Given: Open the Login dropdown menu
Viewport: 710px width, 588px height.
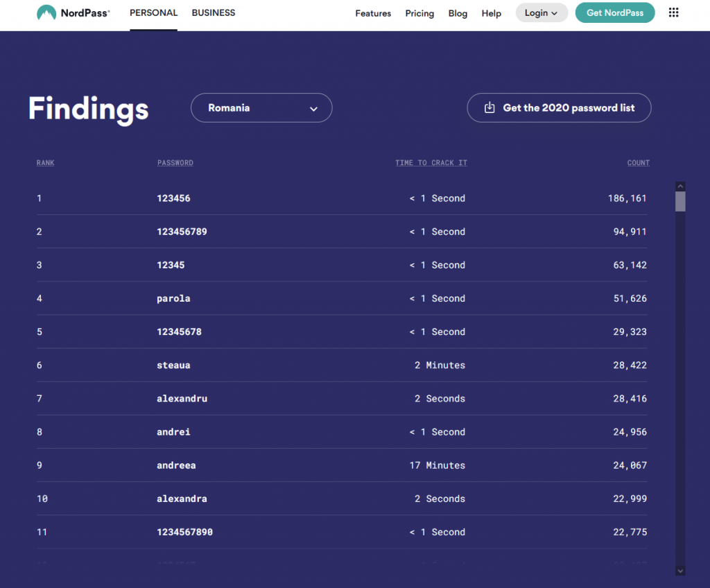Looking at the screenshot, I should coord(542,13).
